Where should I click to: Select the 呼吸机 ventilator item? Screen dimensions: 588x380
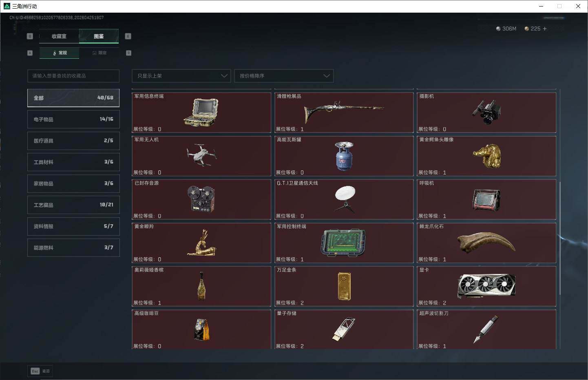[486, 199]
